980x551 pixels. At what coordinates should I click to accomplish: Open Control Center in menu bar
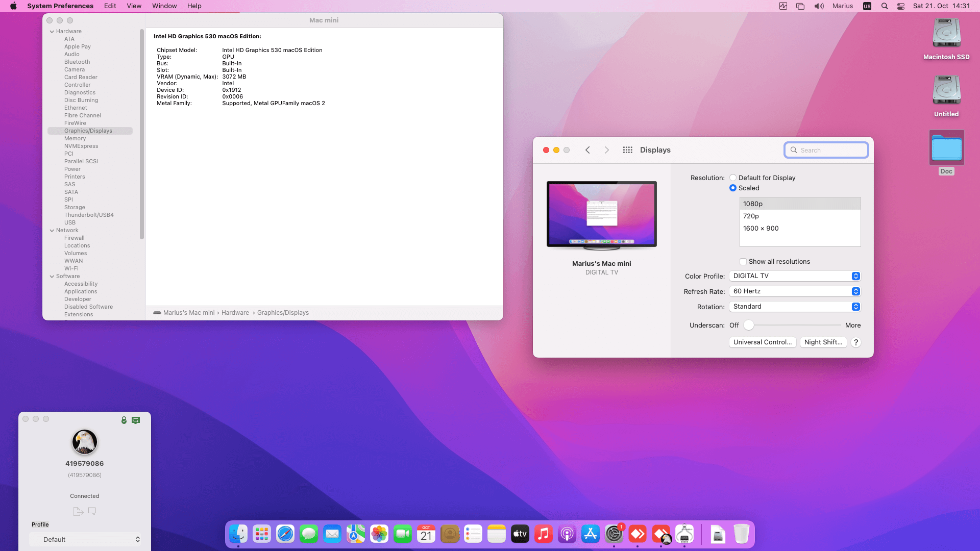pos(901,6)
